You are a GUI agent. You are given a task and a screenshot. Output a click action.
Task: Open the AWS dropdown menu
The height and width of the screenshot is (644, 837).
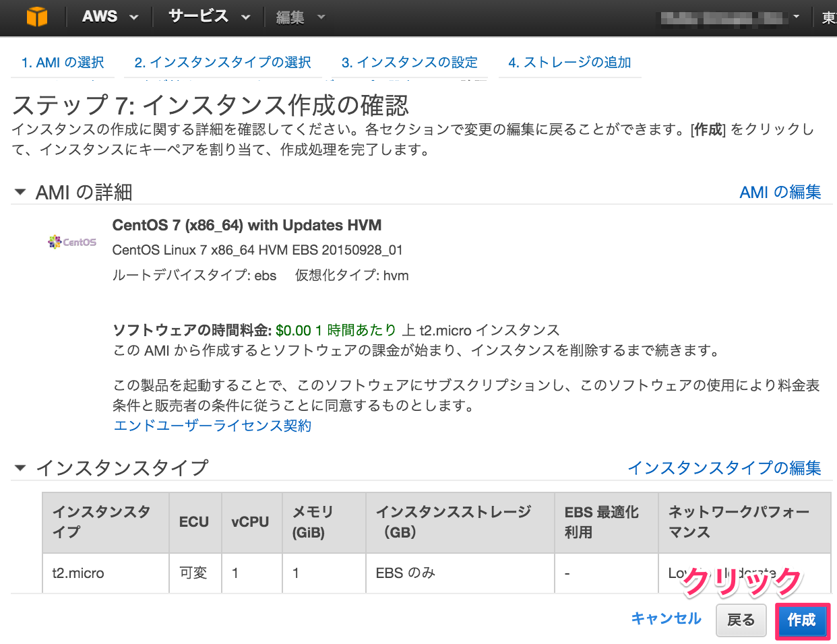110,17
